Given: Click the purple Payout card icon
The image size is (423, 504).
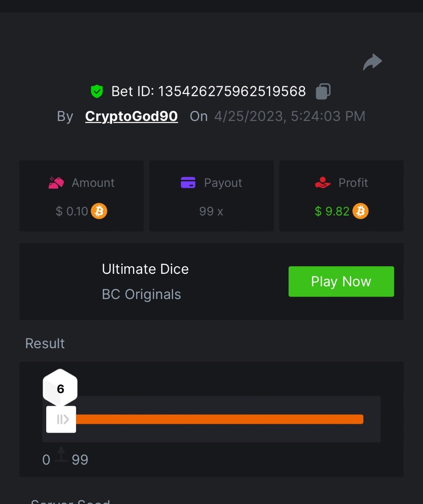Looking at the screenshot, I should click(188, 183).
